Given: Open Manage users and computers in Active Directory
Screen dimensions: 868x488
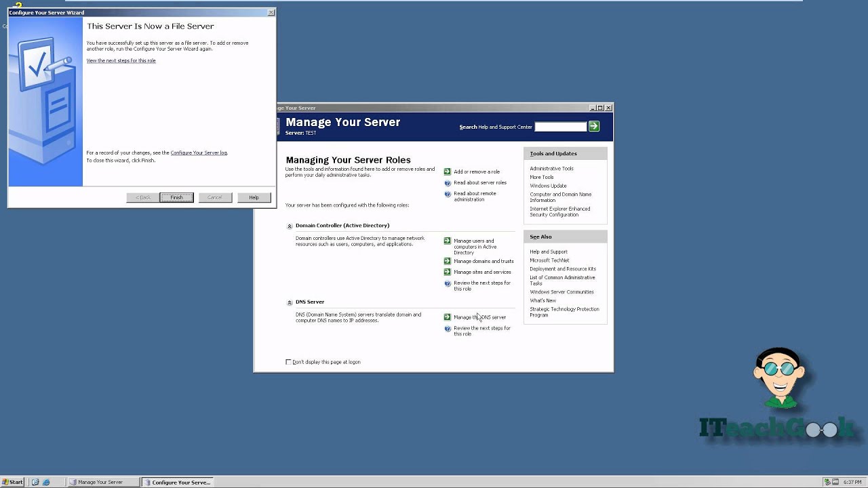Looking at the screenshot, I should (x=475, y=247).
